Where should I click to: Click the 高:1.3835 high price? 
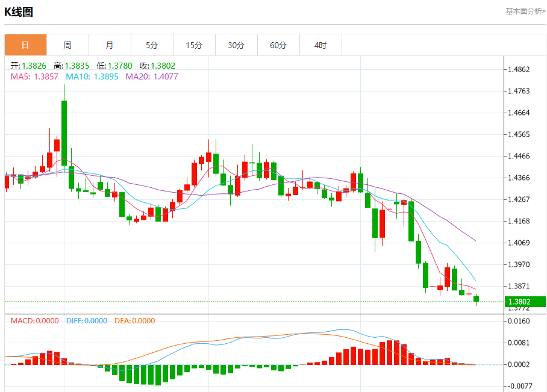point(72,66)
